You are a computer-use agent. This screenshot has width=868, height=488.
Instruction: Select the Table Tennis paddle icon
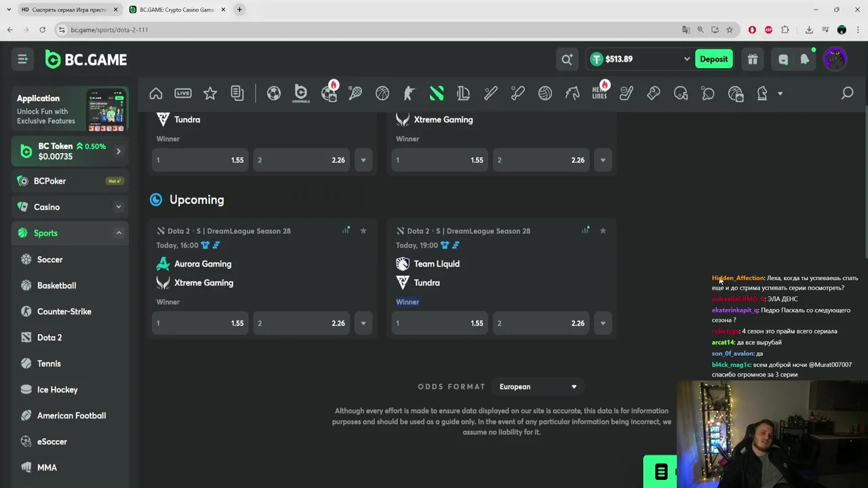tap(708, 94)
